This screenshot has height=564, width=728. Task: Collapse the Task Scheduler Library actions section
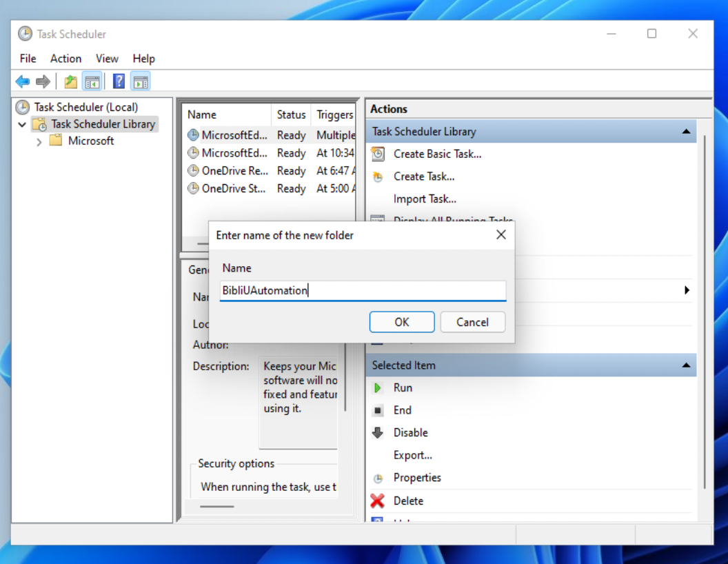686,131
